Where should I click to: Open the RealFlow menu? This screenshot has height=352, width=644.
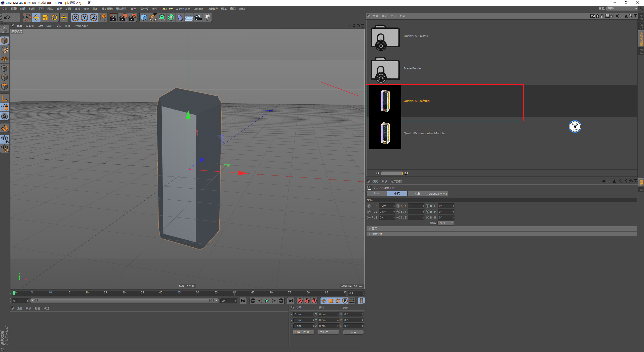point(167,9)
